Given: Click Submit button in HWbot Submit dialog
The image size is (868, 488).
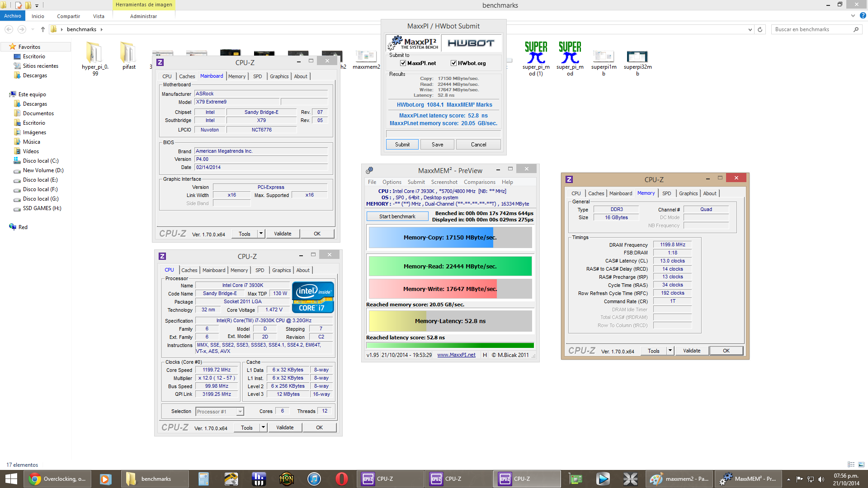Looking at the screenshot, I should (402, 145).
